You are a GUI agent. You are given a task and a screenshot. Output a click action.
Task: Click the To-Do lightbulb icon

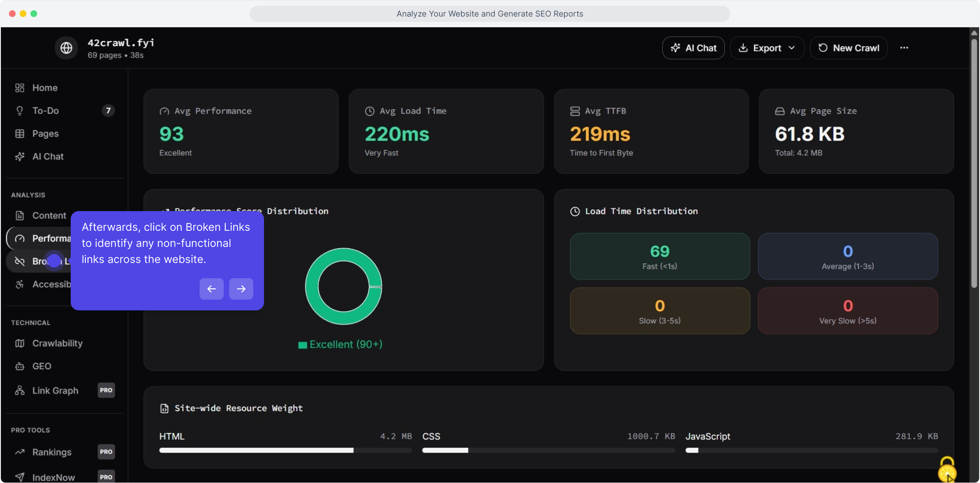[x=20, y=110]
